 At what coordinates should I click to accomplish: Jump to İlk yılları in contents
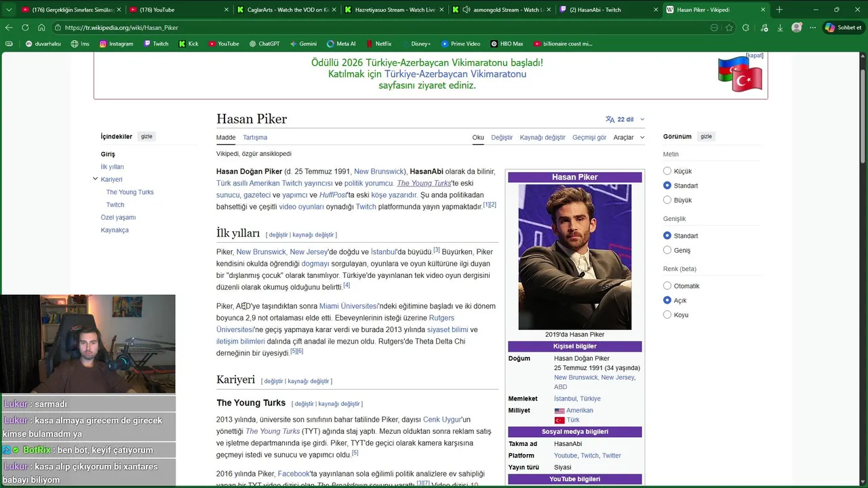pyautogui.click(x=112, y=167)
